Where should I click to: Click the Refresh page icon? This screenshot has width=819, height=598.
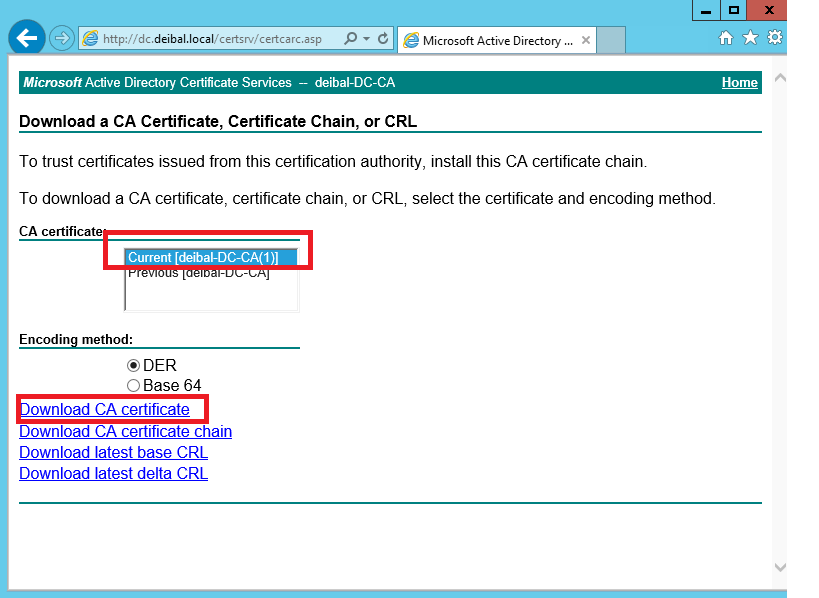click(x=382, y=39)
